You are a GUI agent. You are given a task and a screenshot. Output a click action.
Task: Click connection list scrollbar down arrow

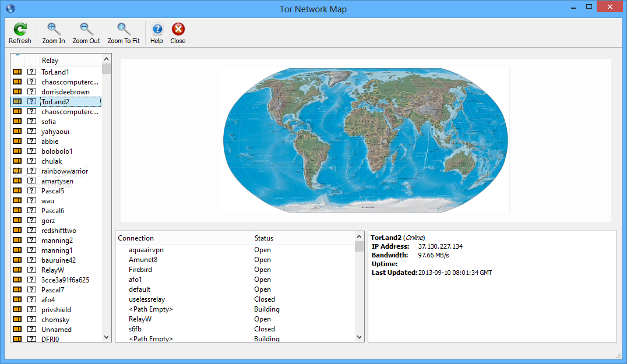[359, 337]
